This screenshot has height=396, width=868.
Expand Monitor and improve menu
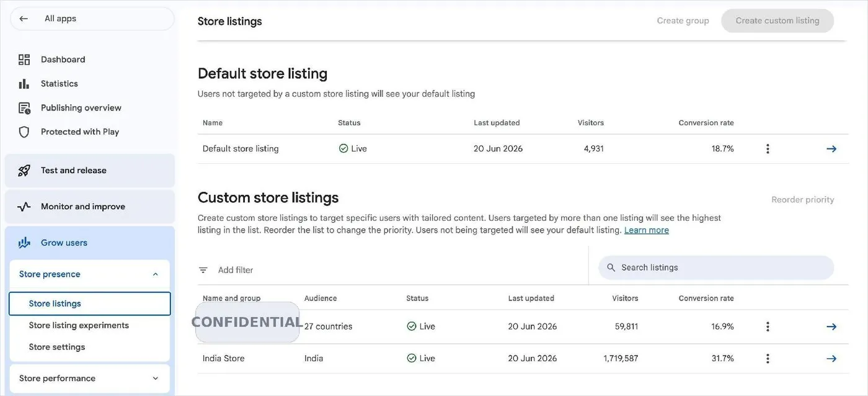90,207
